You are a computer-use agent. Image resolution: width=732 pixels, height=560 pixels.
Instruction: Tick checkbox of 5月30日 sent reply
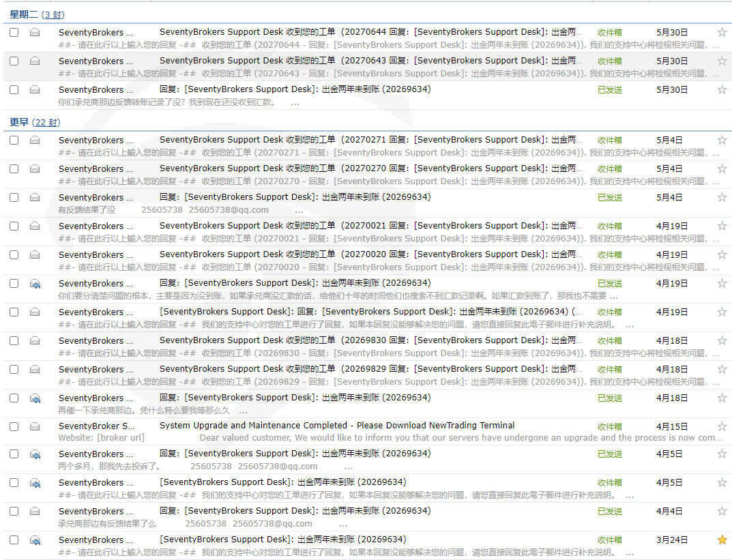14,89
